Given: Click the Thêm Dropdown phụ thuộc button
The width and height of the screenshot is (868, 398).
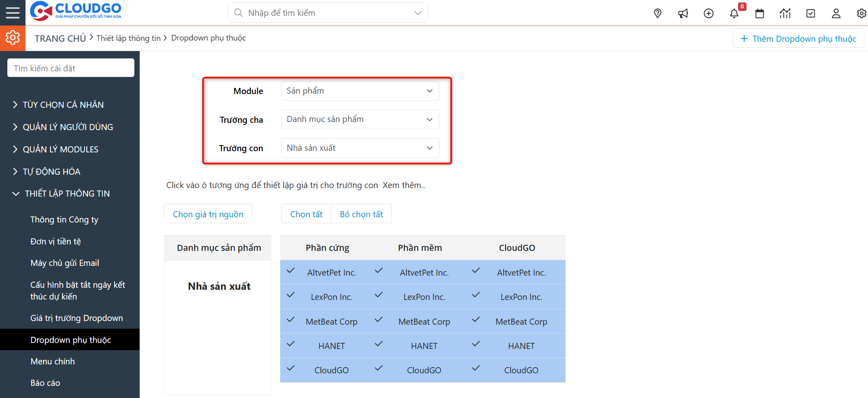Looking at the screenshot, I should 798,38.
